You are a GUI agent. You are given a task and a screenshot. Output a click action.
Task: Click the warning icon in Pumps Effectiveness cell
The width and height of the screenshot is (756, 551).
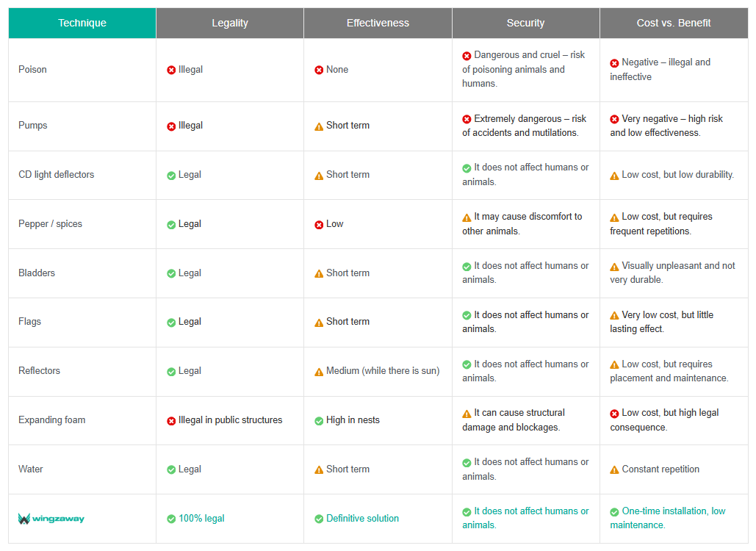[x=319, y=126]
